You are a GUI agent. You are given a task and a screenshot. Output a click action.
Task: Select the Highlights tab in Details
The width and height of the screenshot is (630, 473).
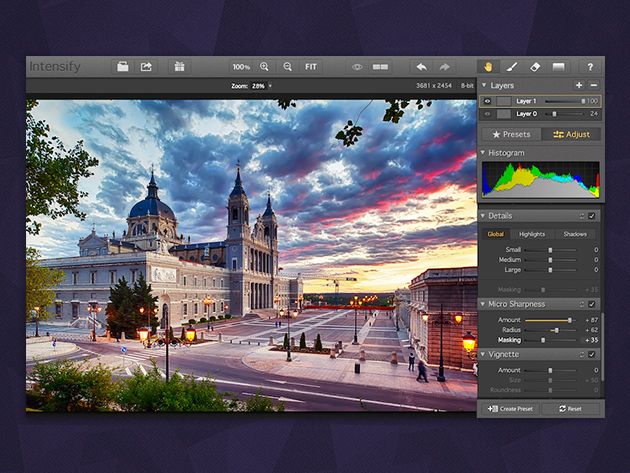532,234
